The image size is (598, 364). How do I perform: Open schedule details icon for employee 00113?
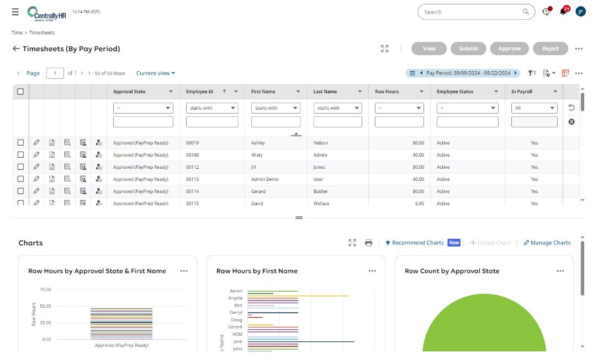tap(83, 179)
